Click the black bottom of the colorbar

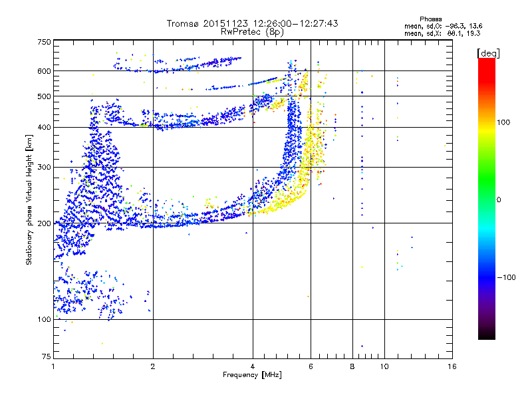pyautogui.click(x=487, y=336)
